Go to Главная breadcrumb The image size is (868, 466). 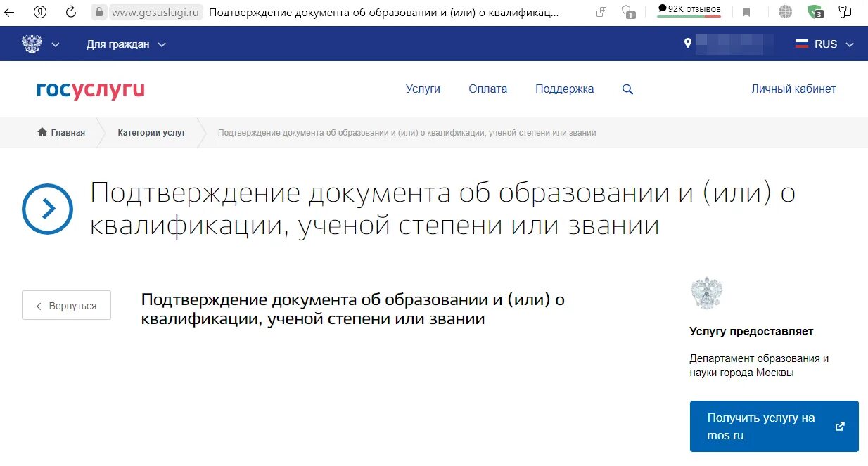61,133
